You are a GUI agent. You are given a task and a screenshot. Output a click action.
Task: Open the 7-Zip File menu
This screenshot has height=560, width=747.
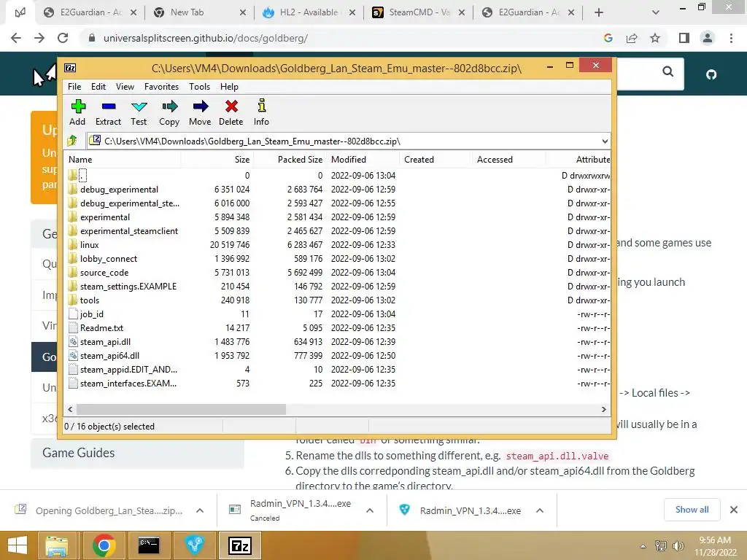pos(74,87)
